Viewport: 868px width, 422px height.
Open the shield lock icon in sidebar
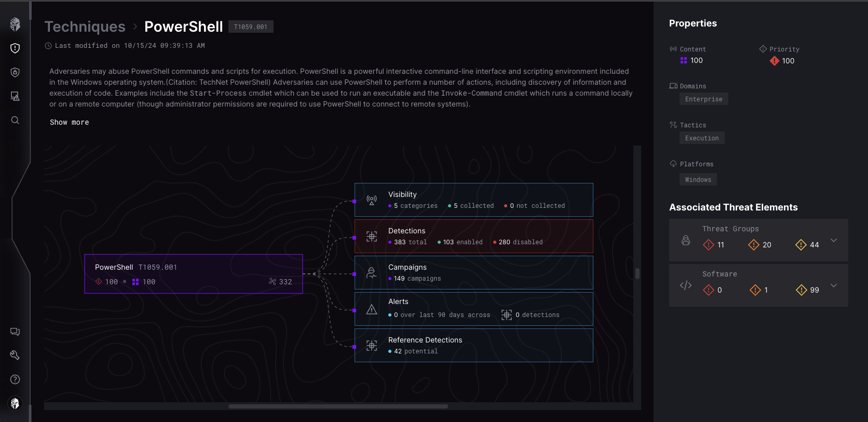tap(15, 72)
